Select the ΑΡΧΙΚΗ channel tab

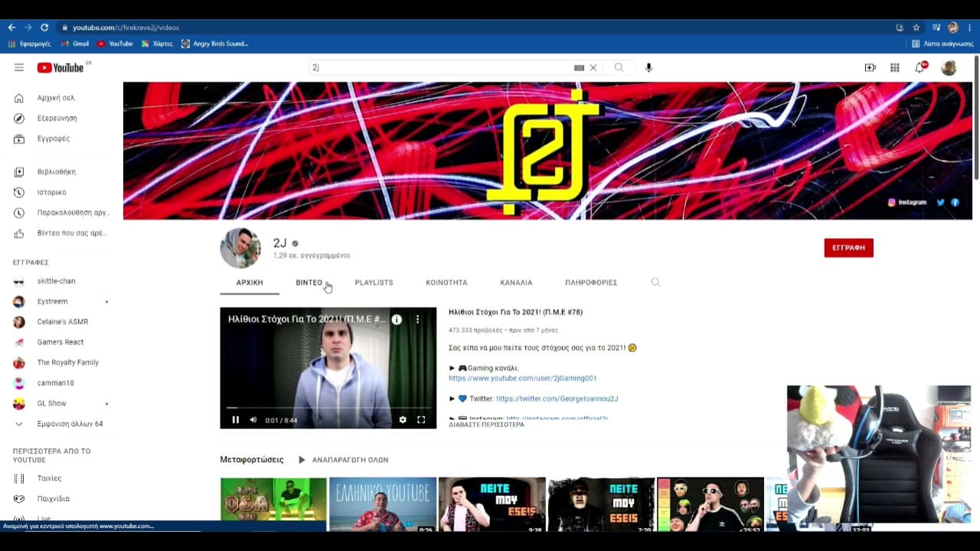click(x=250, y=282)
